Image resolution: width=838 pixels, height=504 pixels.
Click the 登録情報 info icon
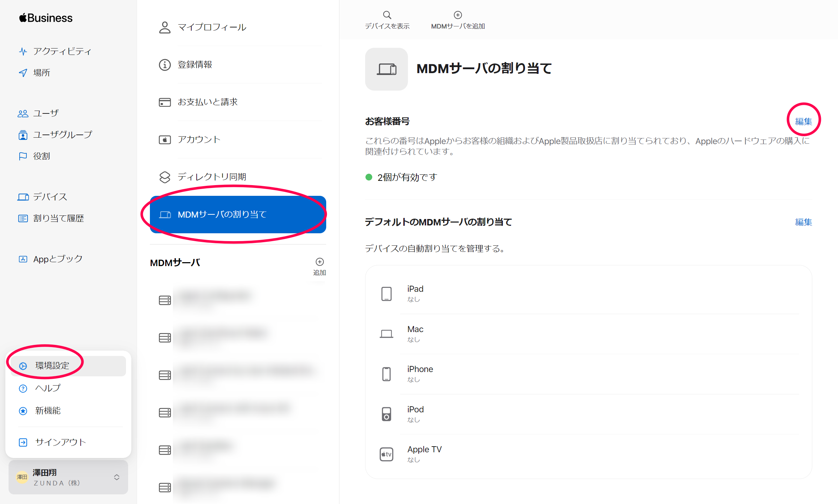[x=165, y=65]
